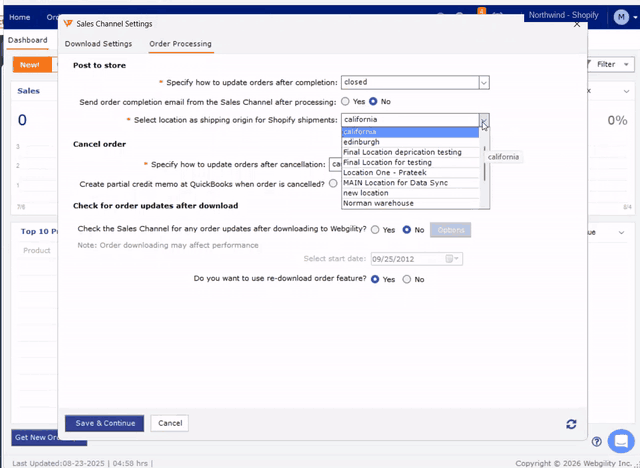This screenshot has height=468, width=640.
Task: Open the Home menu
Action: (x=20, y=17)
